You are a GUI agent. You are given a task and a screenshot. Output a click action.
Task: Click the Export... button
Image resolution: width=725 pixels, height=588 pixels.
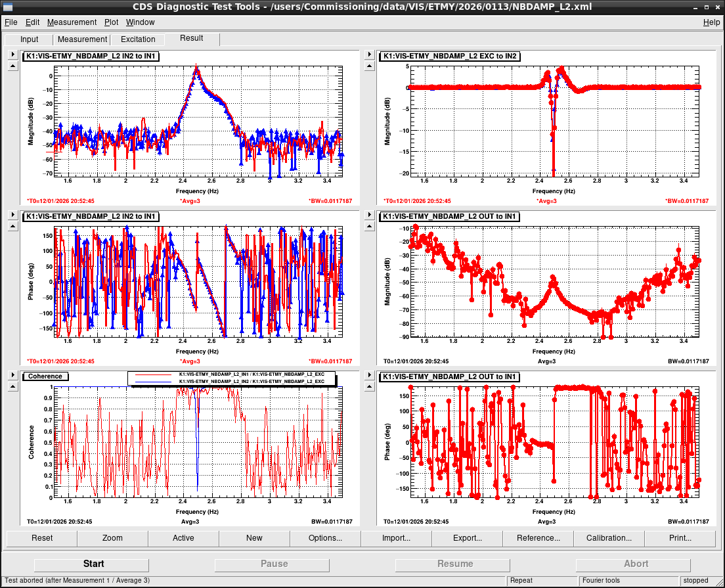(x=467, y=538)
